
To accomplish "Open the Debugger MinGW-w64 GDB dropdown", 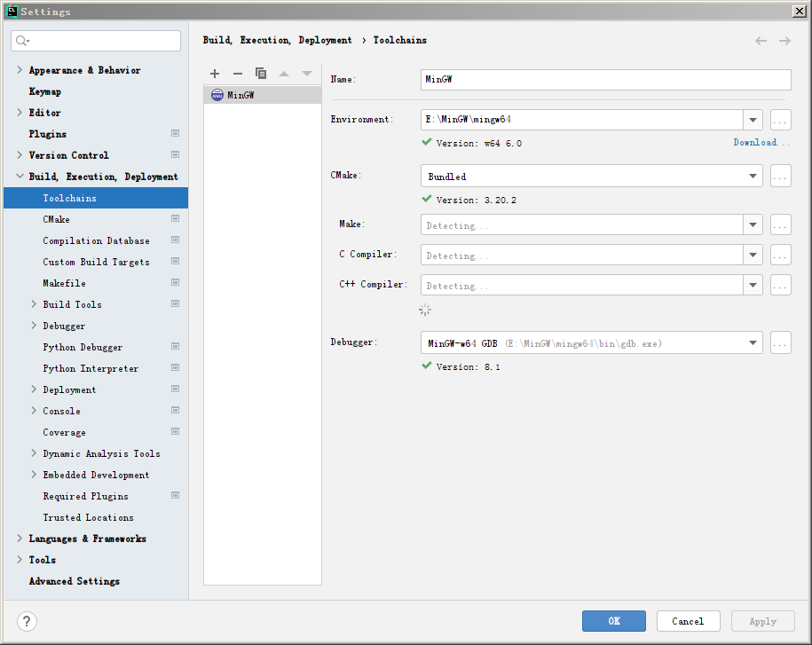I will tap(591, 342).
